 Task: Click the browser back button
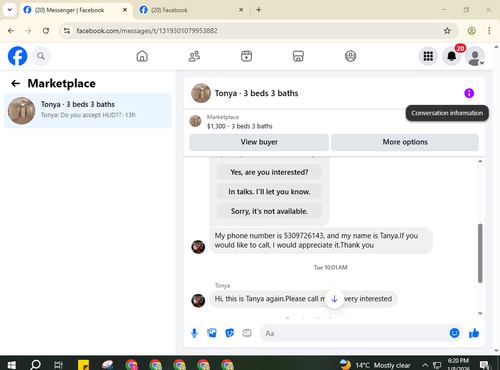tap(11, 31)
